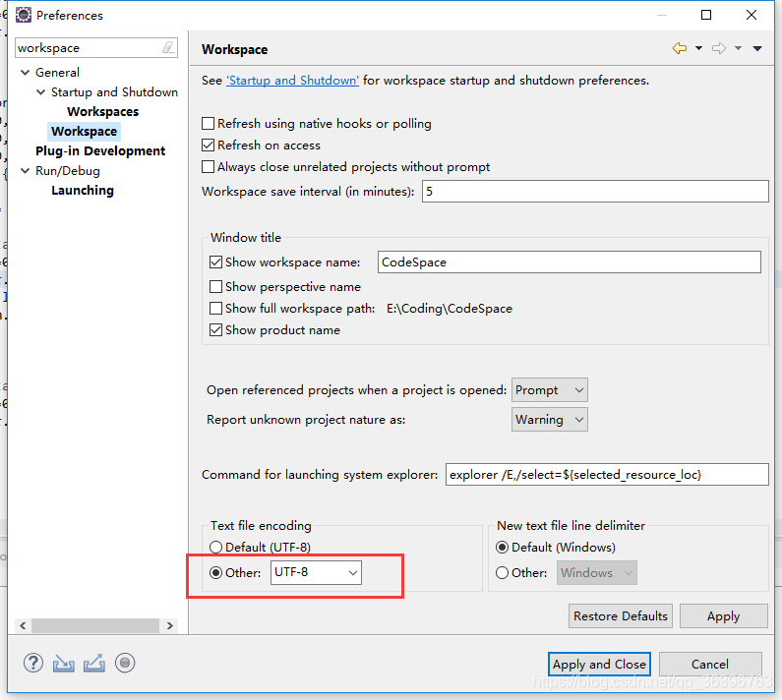Select Default (Windows) line delimiter radio
The height and width of the screenshot is (700, 782).
[x=503, y=548]
